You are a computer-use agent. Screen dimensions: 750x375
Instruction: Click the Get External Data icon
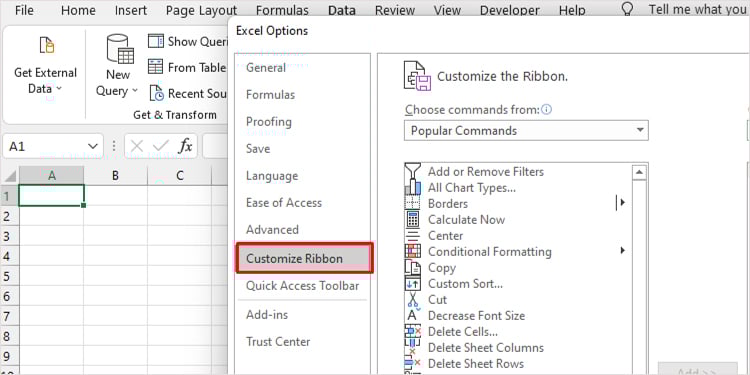[x=46, y=45]
